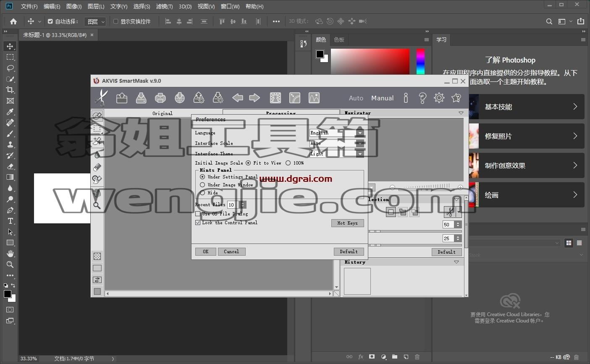
Task: Open the Hot Keys button
Action: tap(348, 223)
